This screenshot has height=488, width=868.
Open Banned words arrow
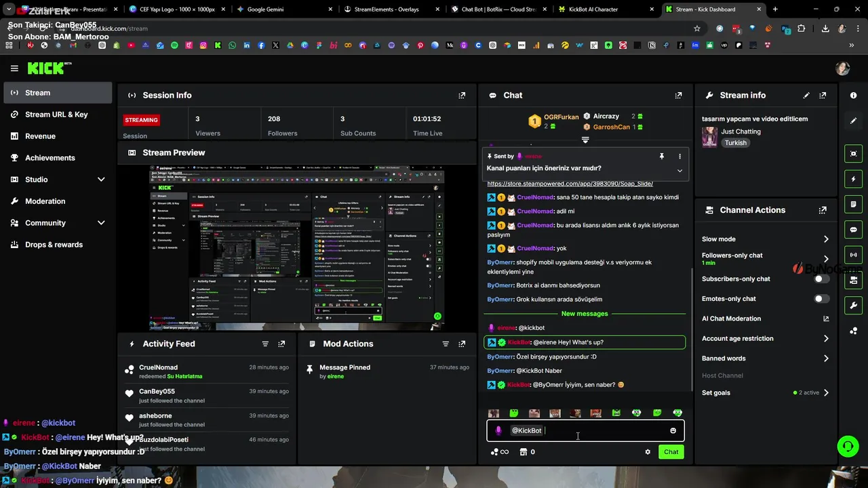tap(826, 359)
